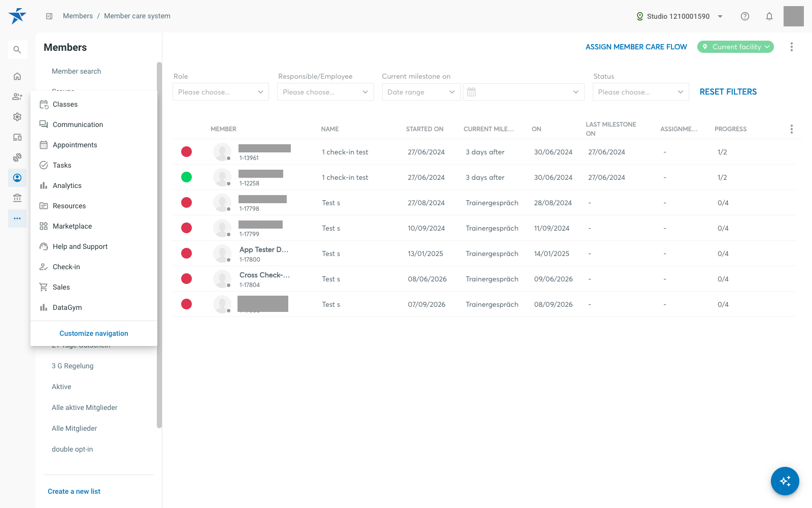Select the Alle aktive Mitglieder list
812x508 pixels.
(84, 407)
